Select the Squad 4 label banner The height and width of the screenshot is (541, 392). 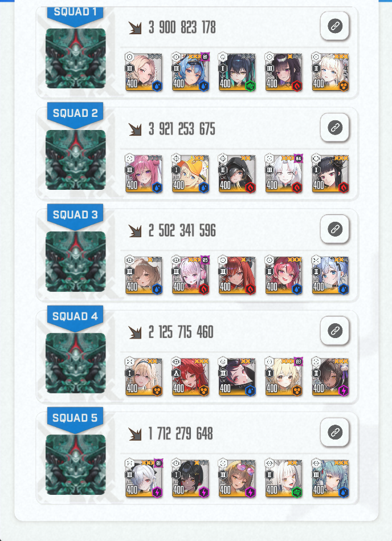75,318
